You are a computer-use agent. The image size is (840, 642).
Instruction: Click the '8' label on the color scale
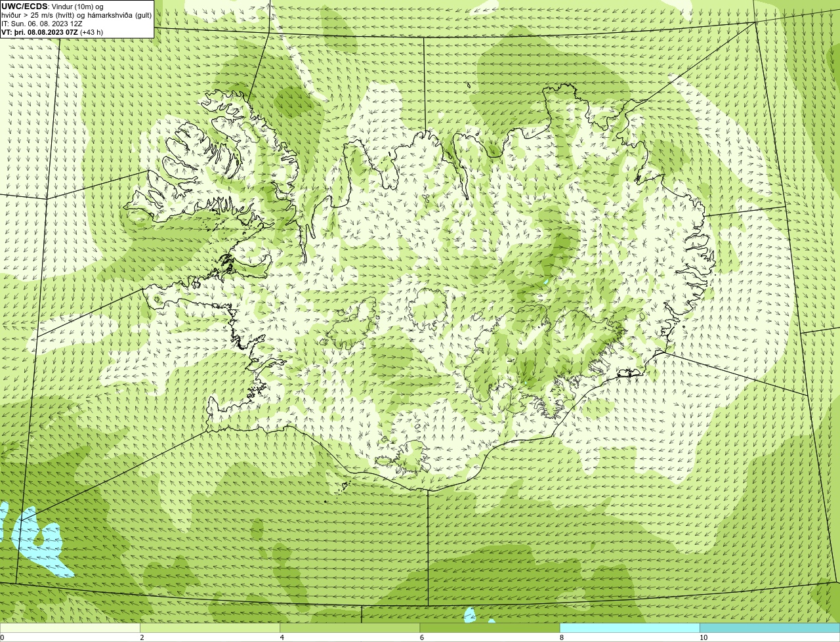click(x=561, y=637)
